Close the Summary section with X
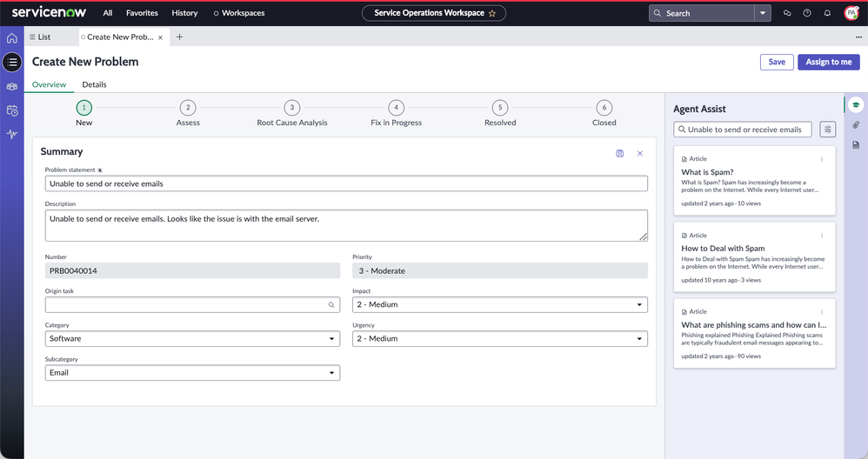Image resolution: width=868 pixels, height=459 pixels. [640, 154]
